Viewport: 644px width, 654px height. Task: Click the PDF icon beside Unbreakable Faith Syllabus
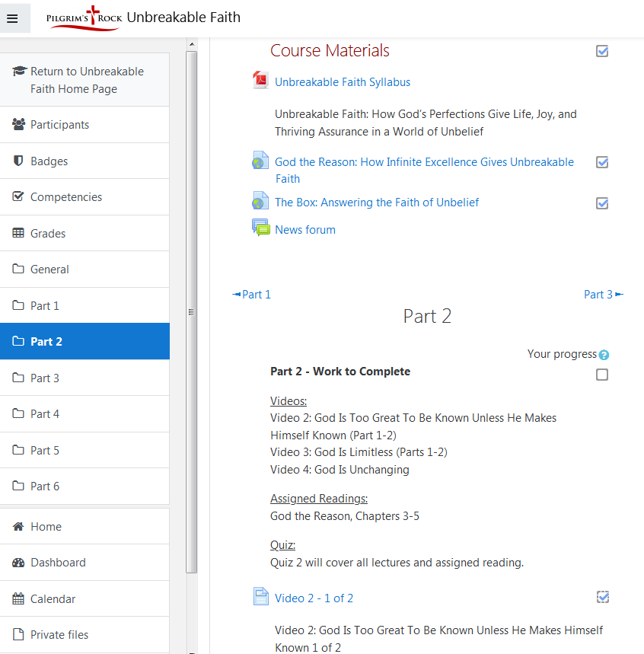click(261, 81)
